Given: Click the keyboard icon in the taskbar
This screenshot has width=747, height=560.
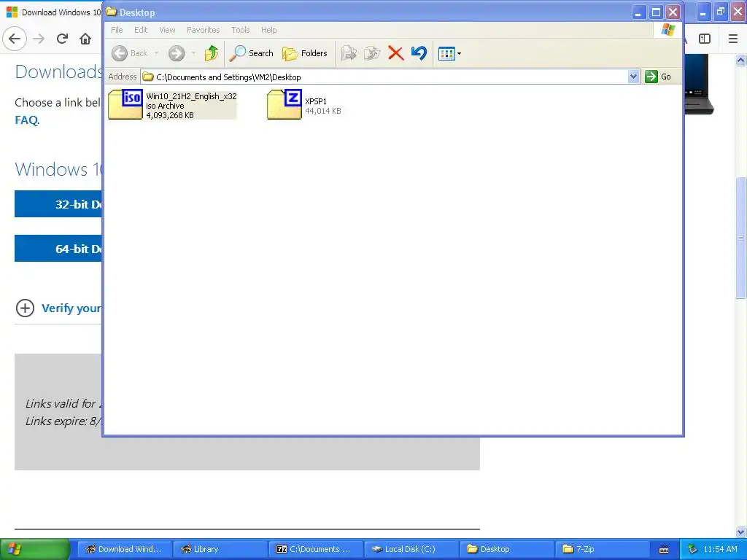Looking at the screenshot, I should click(664, 550).
